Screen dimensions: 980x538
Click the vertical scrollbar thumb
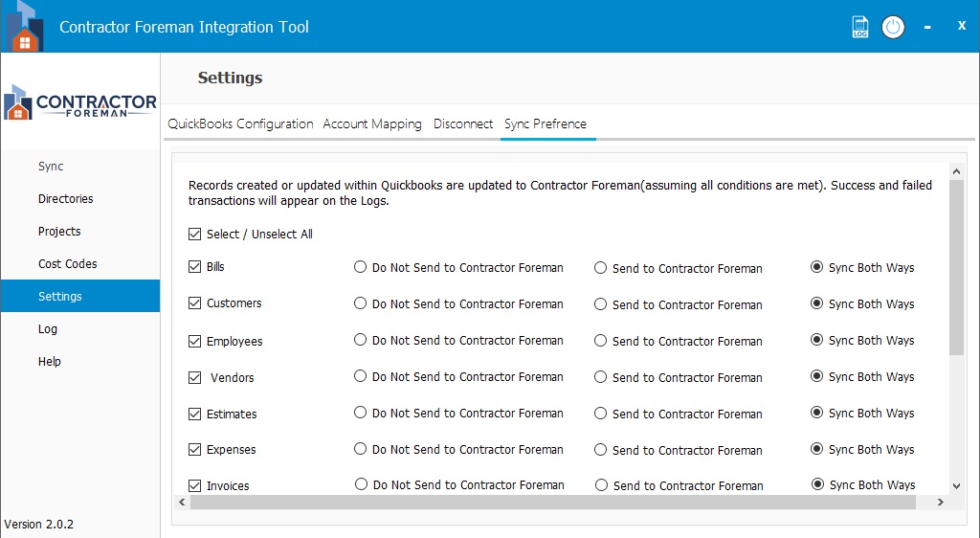click(956, 267)
